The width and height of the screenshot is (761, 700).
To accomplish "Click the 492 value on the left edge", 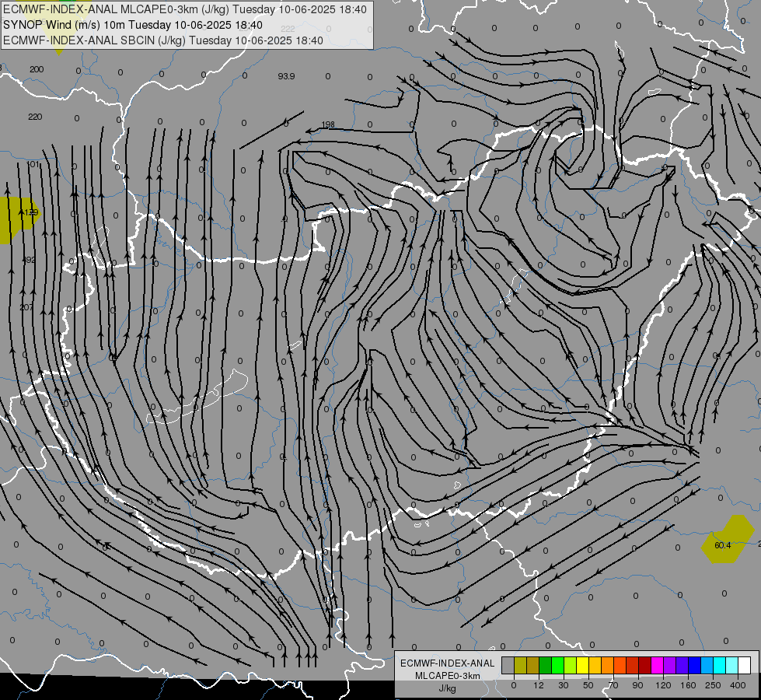I will 29,260.
